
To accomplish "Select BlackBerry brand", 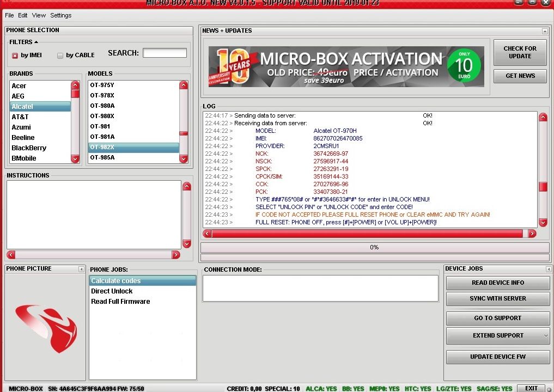I will coord(40,148).
